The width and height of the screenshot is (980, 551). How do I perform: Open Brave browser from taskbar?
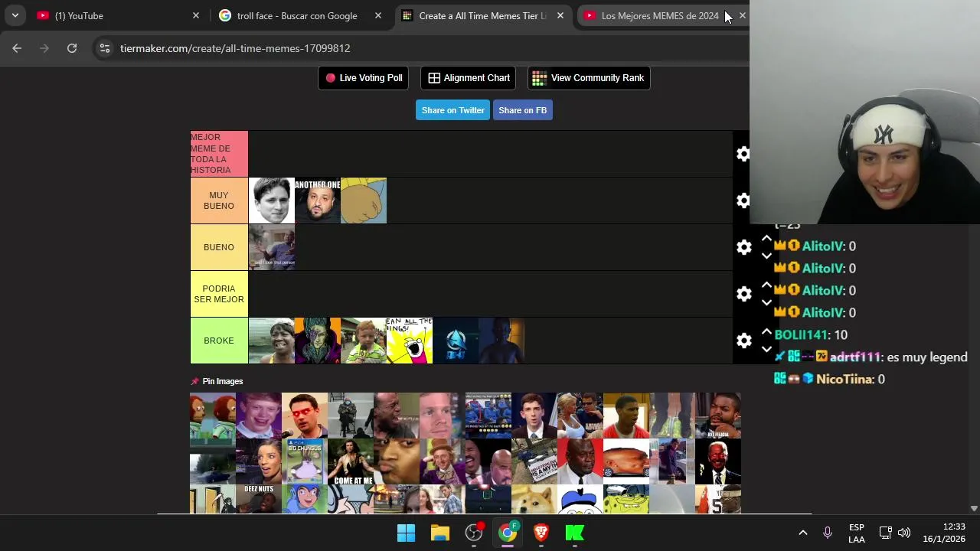tap(541, 533)
